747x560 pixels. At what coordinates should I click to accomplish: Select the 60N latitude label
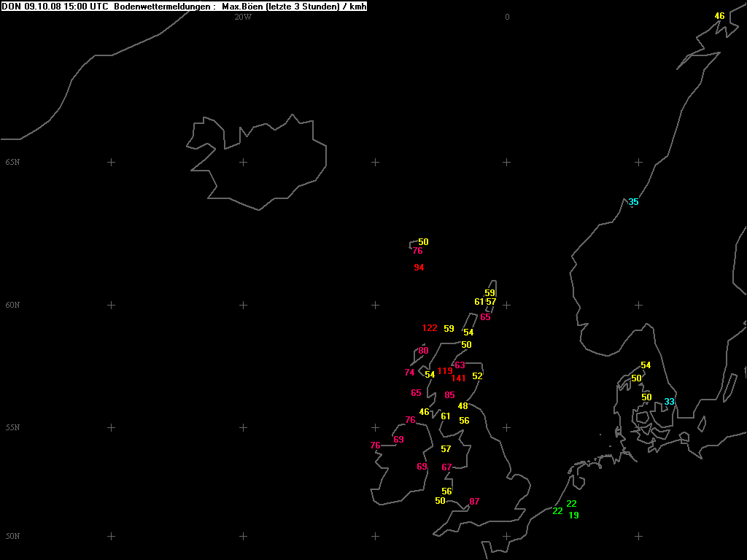12,305
